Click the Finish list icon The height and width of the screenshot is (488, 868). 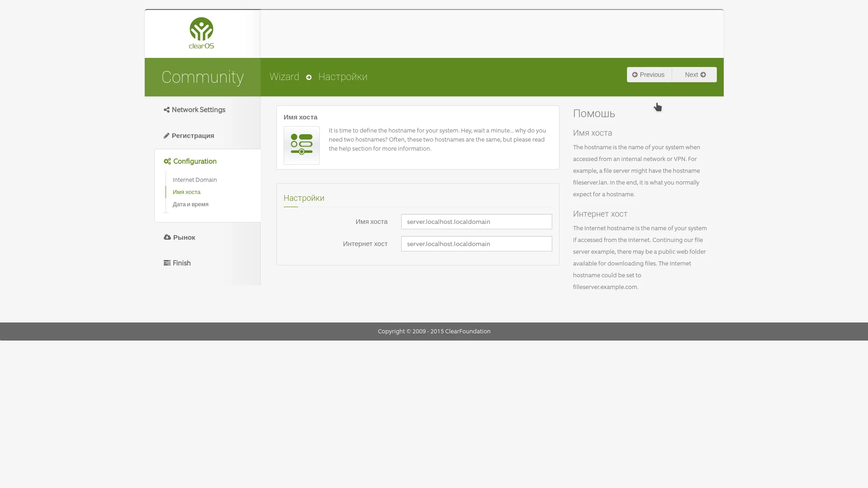point(167,263)
